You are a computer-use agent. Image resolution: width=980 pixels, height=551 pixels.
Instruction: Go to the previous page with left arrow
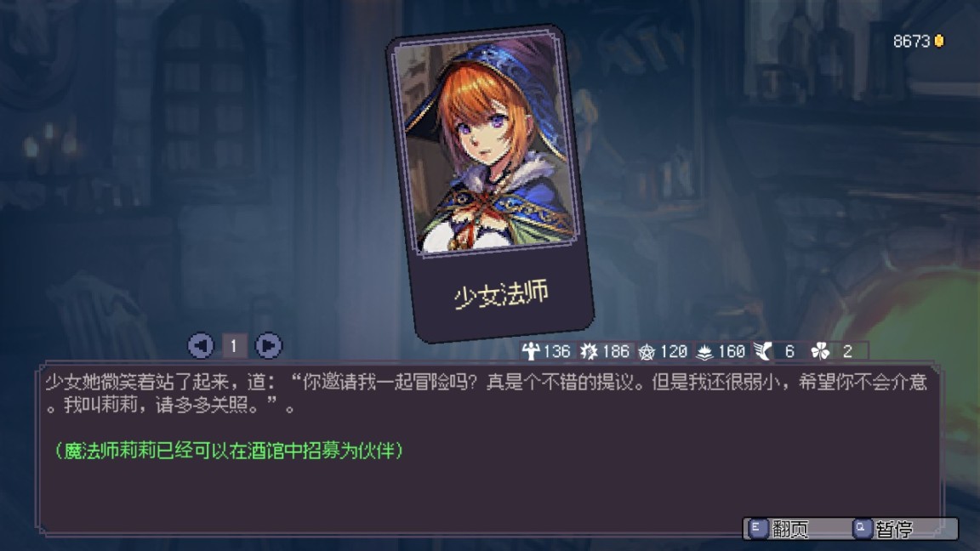[x=201, y=345]
